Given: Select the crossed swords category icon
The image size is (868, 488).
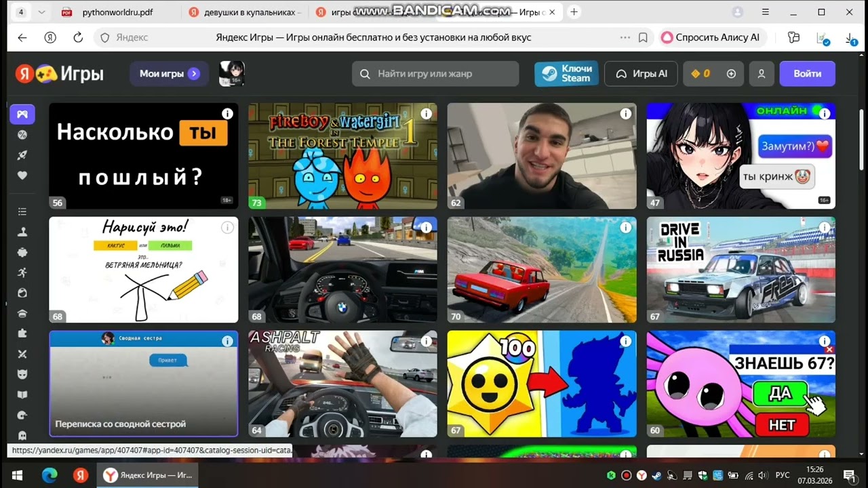Looking at the screenshot, I should tap(22, 354).
